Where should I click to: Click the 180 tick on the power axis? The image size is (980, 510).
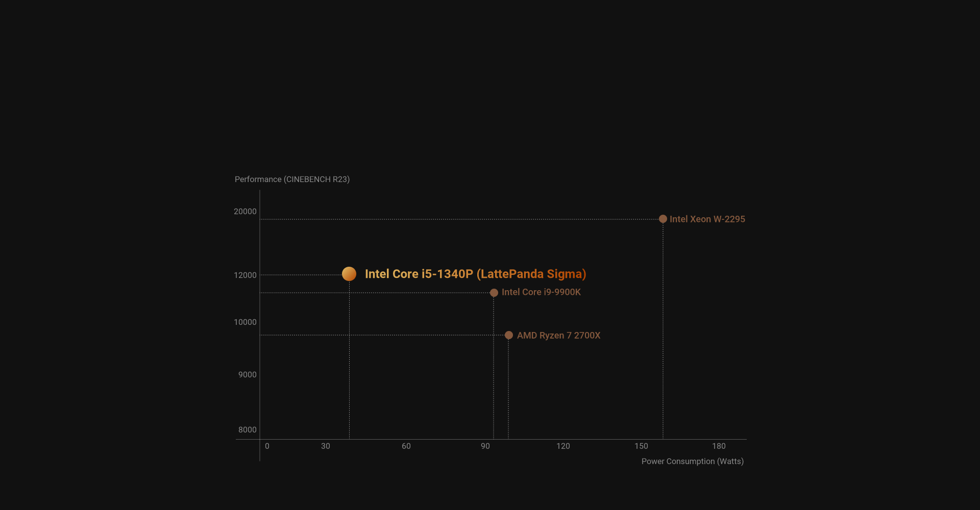(x=719, y=446)
